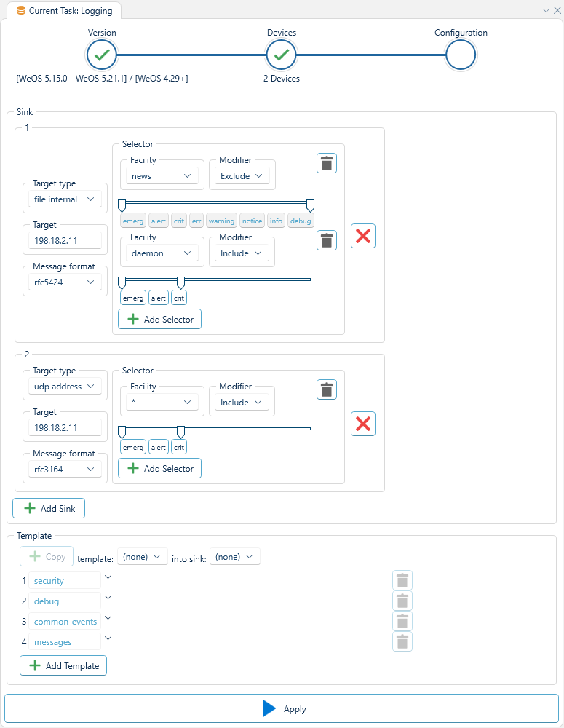This screenshot has height=728, width=564.
Task: Click the Devices step circle showing green check
Action: pyautogui.click(x=281, y=55)
